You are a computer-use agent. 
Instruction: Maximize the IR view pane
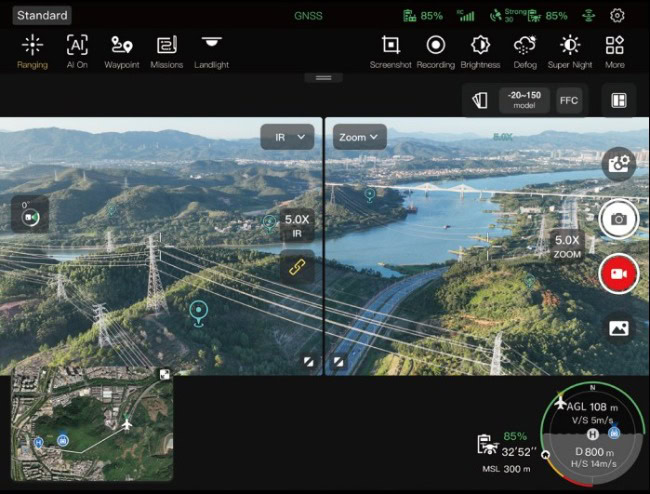[x=308, y=362]
